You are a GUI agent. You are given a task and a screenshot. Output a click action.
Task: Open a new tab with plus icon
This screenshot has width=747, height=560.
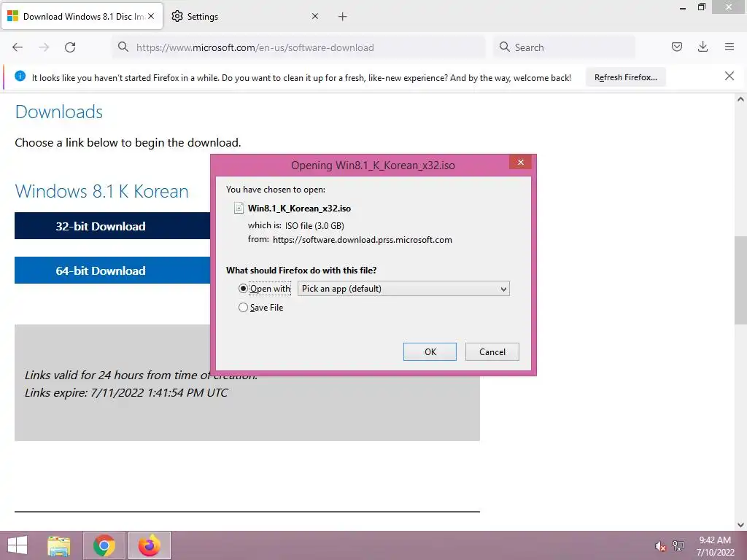click(x=342, y=17)
